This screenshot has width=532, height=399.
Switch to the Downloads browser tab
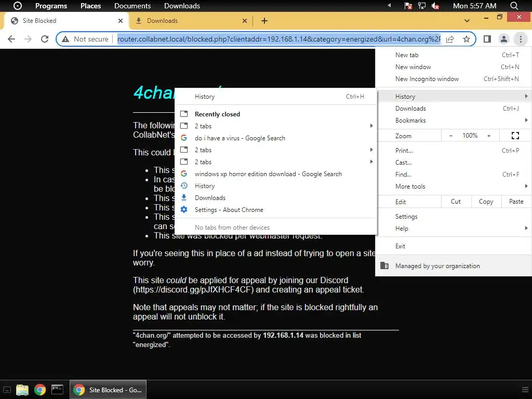[191, 21]
